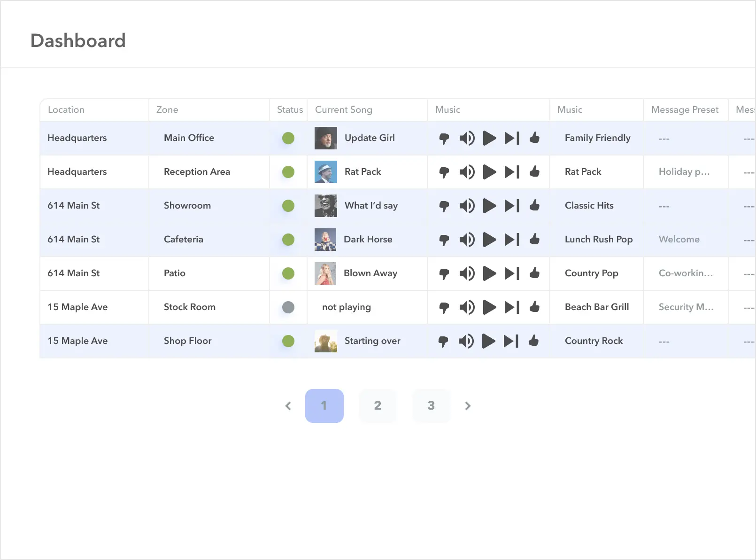The width and height of the screenshot is (756, 560).
Task: Toggle the status indicator for Main Office
Action: coord(288,138)
